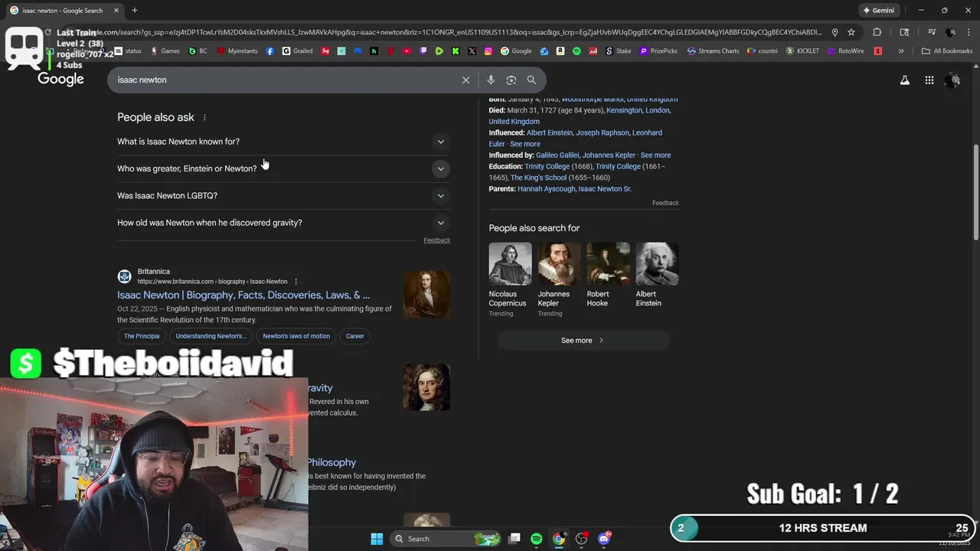This screenshot has width=980, height=551.
Task: Open Albert Einstein influenced link
Action: click(x=550, y=133)
